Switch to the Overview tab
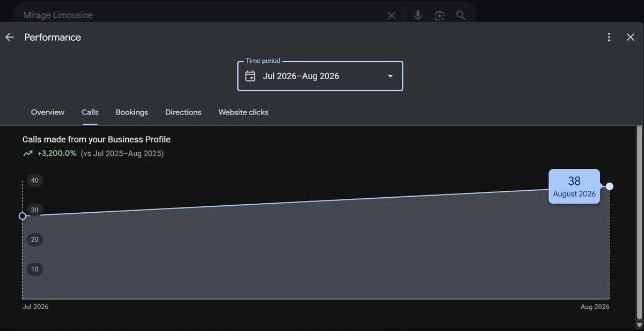 48,112
